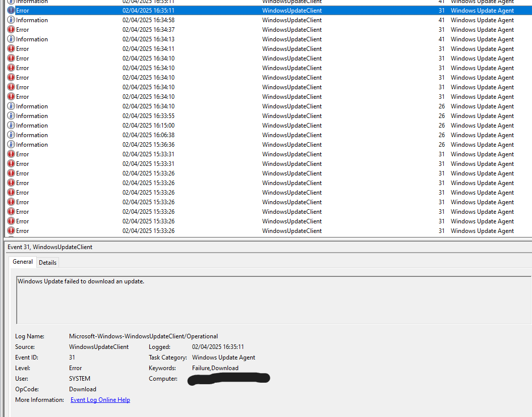
Task: Select the date cell 02/04/2025 16:34:58
Action: pos(148,20)
